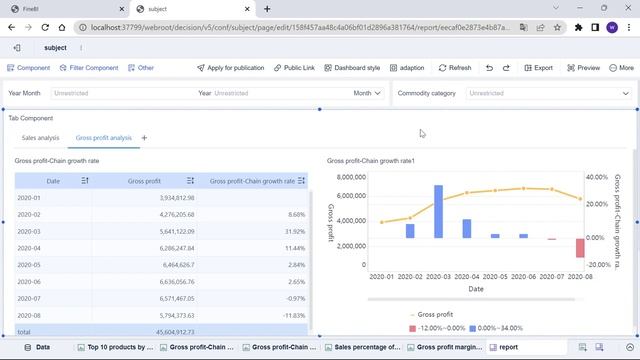The width and height of the screenshot is (640, 360).
Task: Click the tall 2020-03 blue bar
Action: pos(438,211)
